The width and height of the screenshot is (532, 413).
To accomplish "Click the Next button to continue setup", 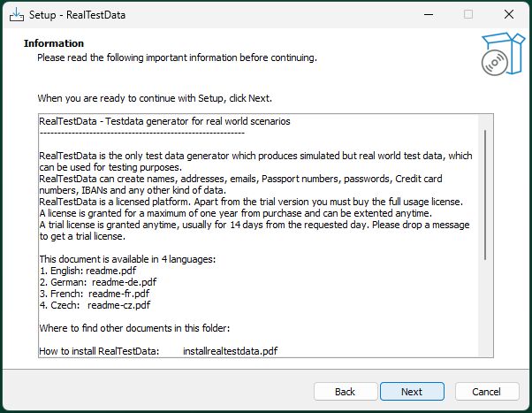I will [x=412, y=392].
